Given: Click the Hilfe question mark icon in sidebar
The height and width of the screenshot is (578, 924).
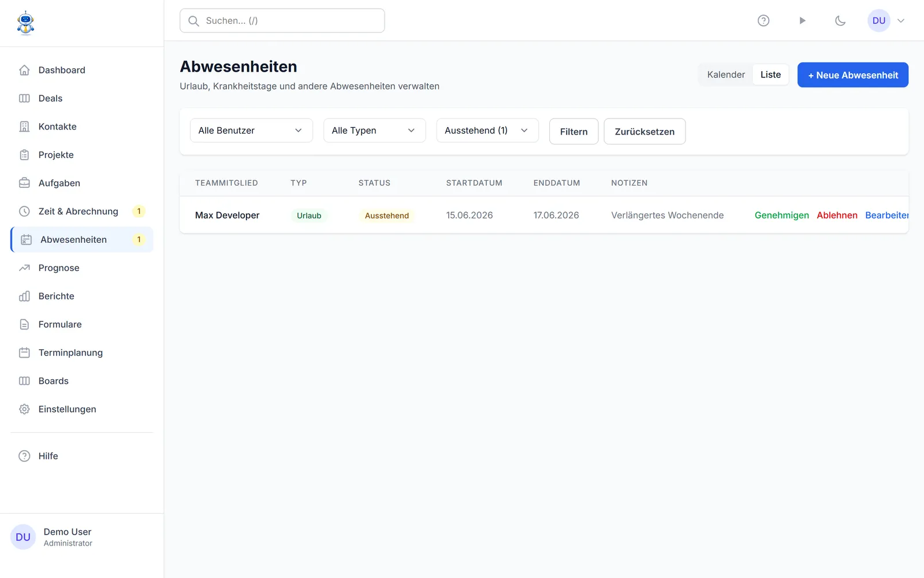Looking at the screenshot, I should [24, 456].
